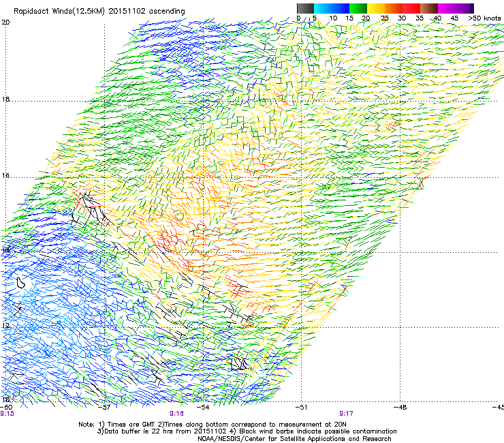Click the Rapidscat Winds title text

(99, 12)
